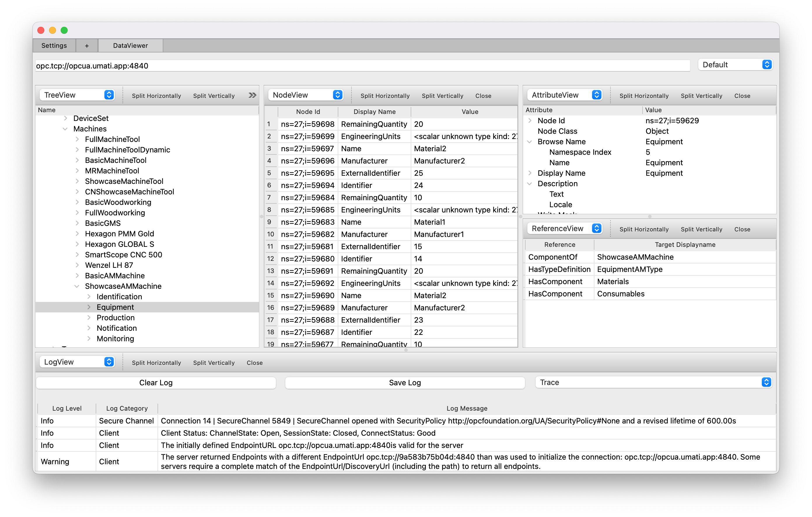Open the Default configuration dropdown
This screenshot has height=517, width=812.
tap(735, 65)
